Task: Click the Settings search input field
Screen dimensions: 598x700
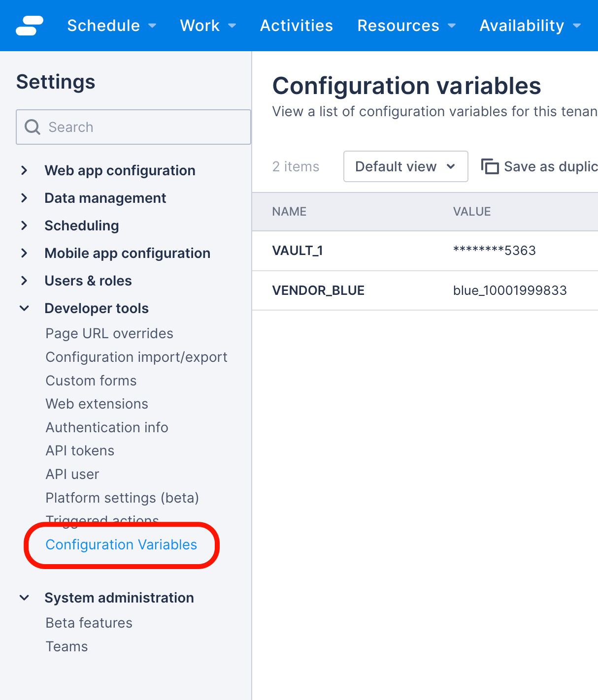Action: point(133,127)
